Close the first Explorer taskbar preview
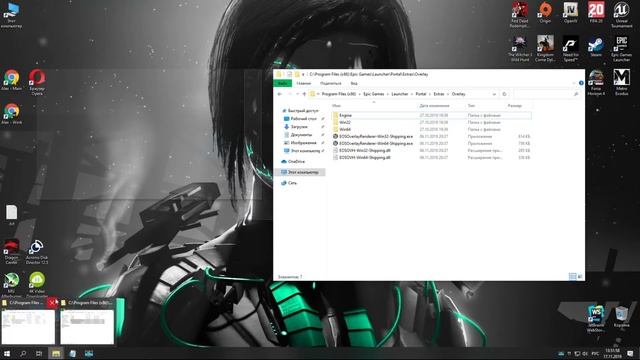Screen dimensions: 640x360 click(51, 302)
